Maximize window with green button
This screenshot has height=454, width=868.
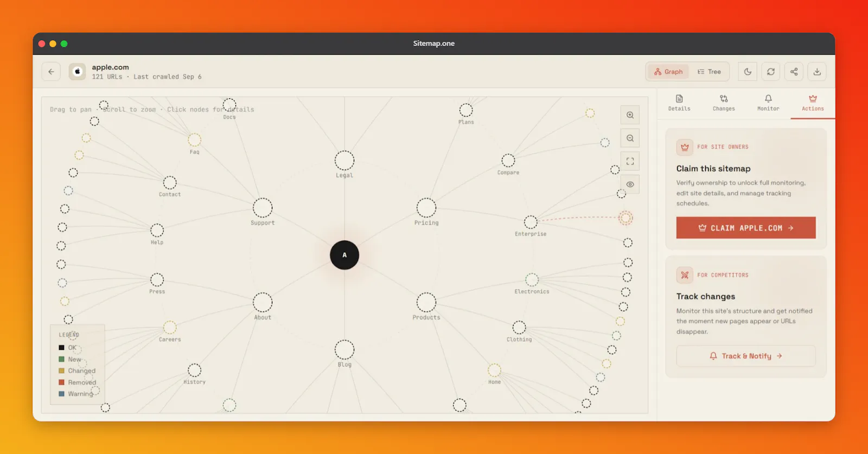click(x=64, y=44)
